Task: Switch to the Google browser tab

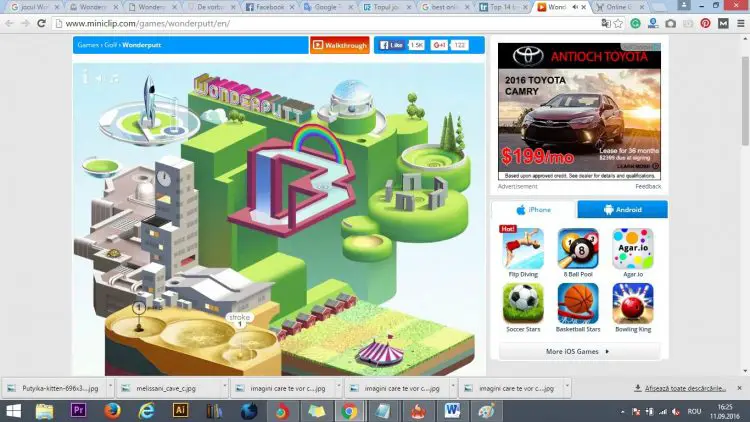Action: pyautogui.click(x=330, y=7)
